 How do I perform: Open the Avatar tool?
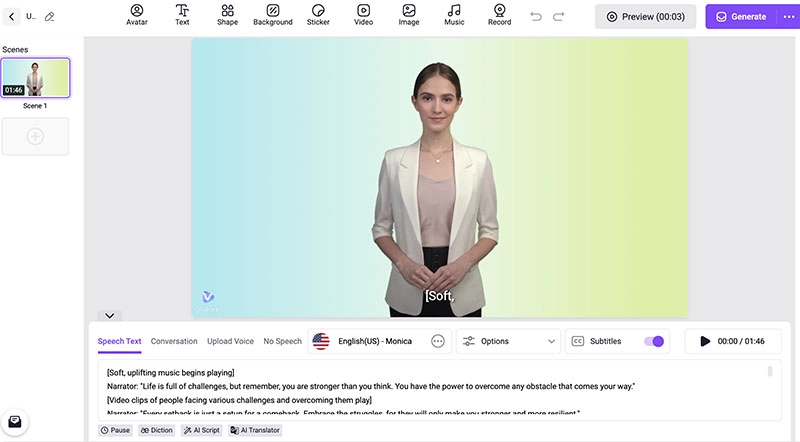point(136,15)
